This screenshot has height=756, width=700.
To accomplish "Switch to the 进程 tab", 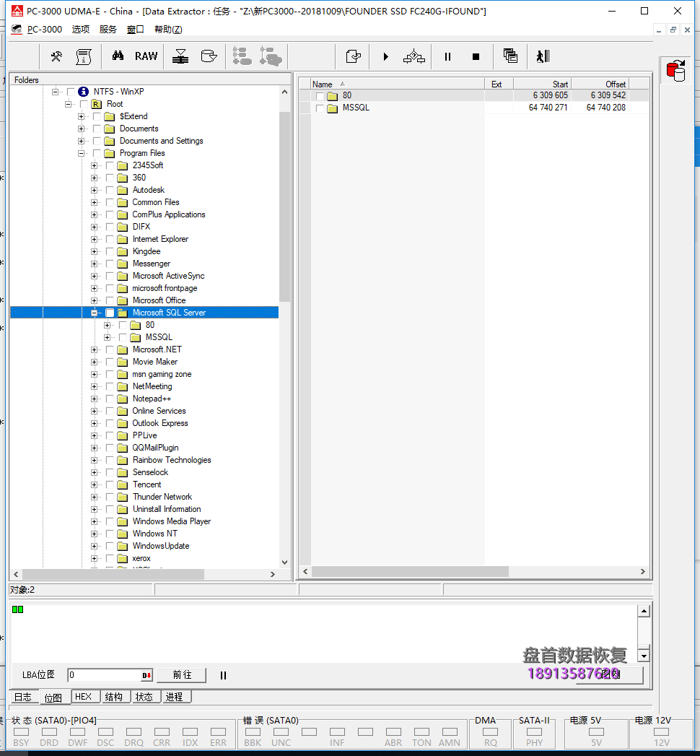I will (175, 697).
